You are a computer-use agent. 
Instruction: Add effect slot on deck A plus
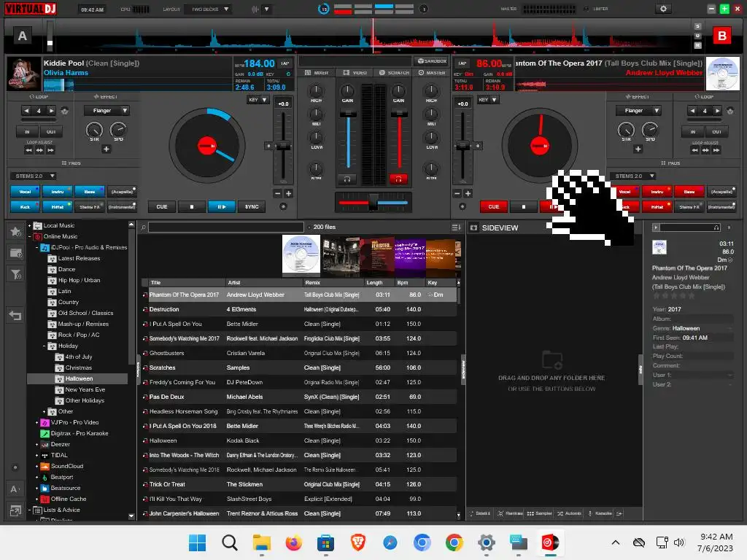pos(107,149)
